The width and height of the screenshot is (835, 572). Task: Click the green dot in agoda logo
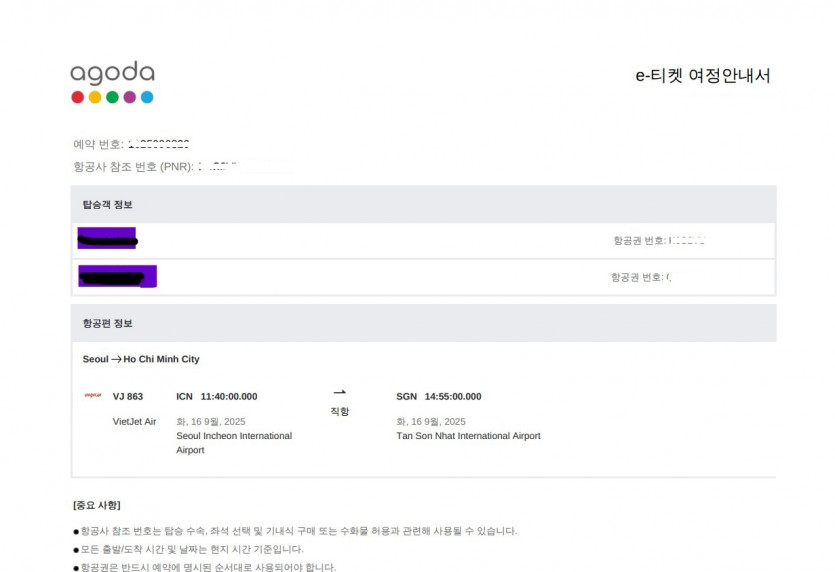tap(112, 97)
